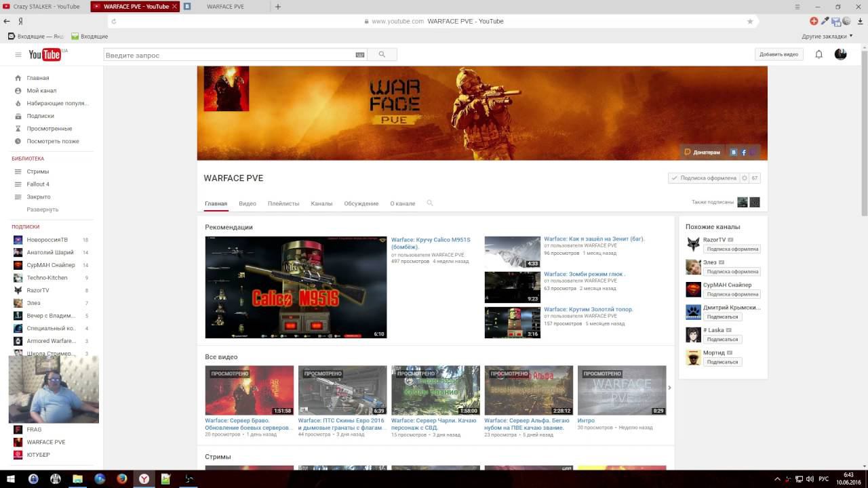The height and width of the screenshot is (488, 868).
Task: Open 'Посмотреть позже' in the sidebar
Action: (x=53, y=141)
